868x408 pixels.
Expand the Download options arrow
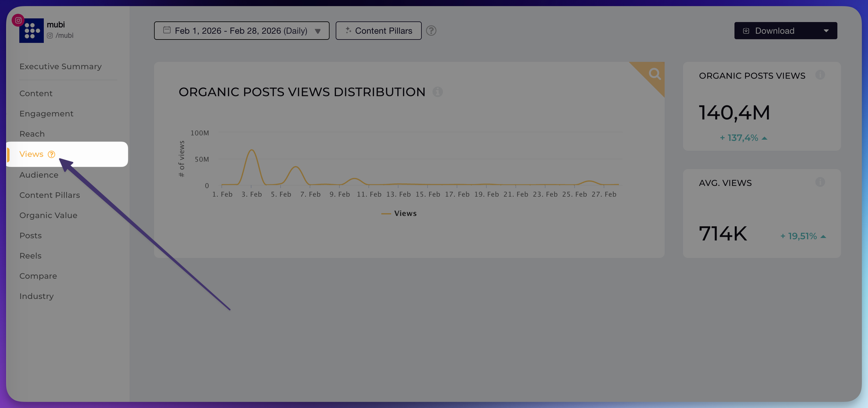[826, 30]
